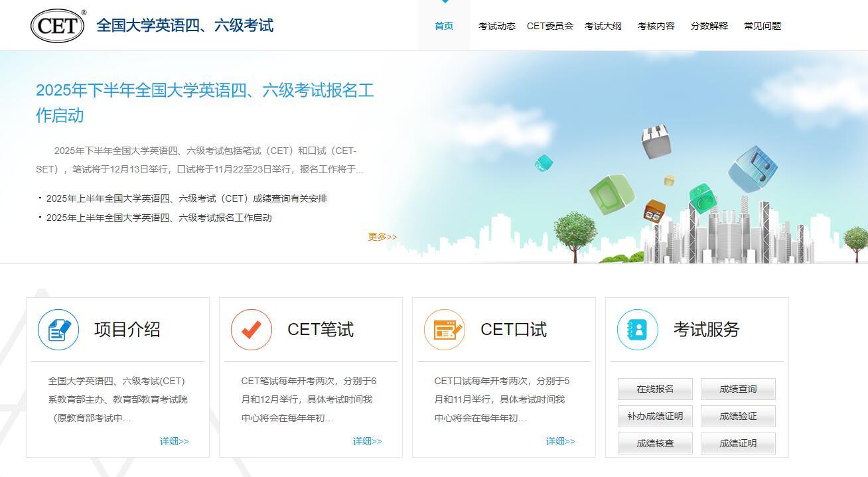The image size is (868, 477).
Task: Open the 在线报名 registration button
Action: click(x=654, y=389)
